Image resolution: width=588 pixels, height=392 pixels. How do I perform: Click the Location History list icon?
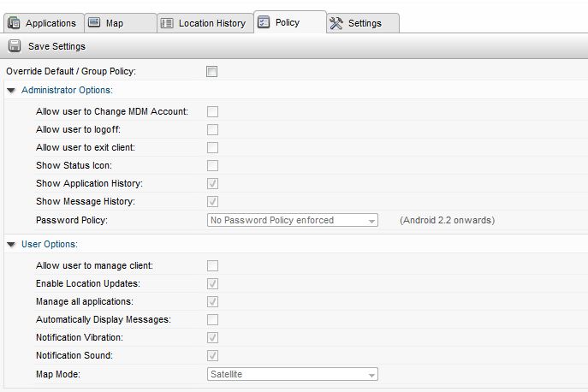pos(167,23)
